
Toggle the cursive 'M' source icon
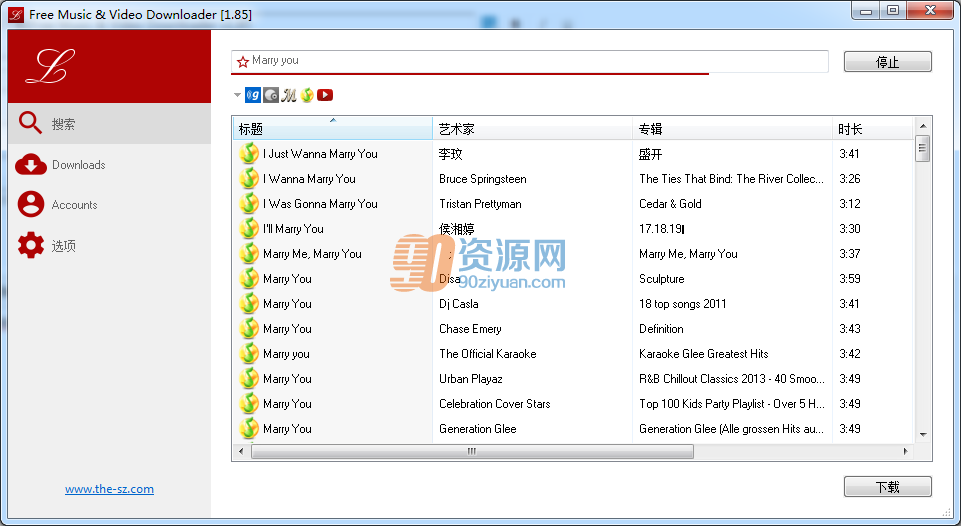click(289, 95)
